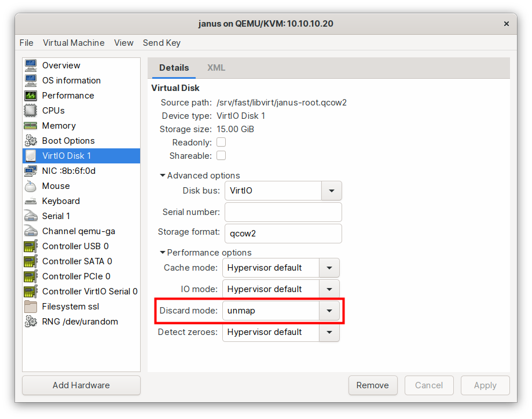Select the Overview item in sidebar
Viewport: 532px width, 419px height.
click(61, 65)
